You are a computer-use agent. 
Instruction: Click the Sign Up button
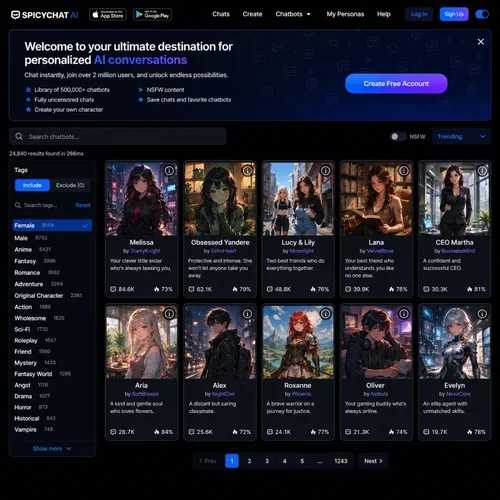[x=454, y=14]
